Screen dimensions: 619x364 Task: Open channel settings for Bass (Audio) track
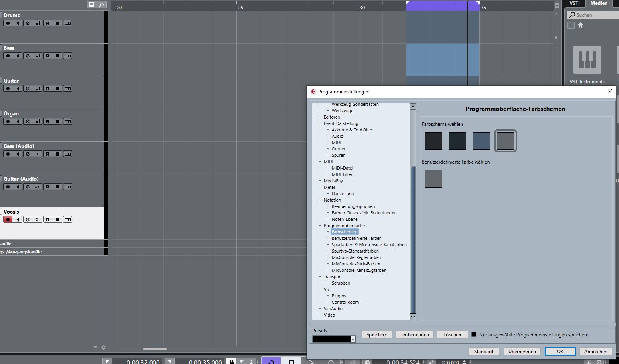(x=28, y=154)
